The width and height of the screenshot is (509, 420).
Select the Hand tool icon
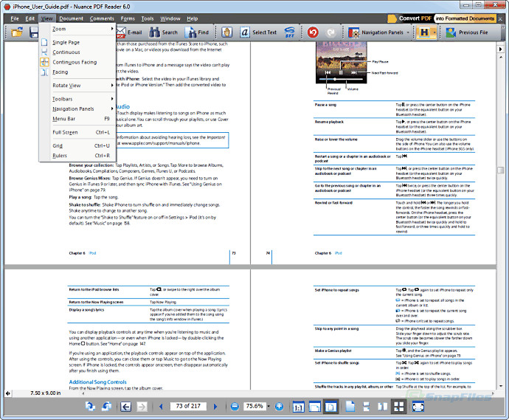pyautogui.click(x=227, y=32)
